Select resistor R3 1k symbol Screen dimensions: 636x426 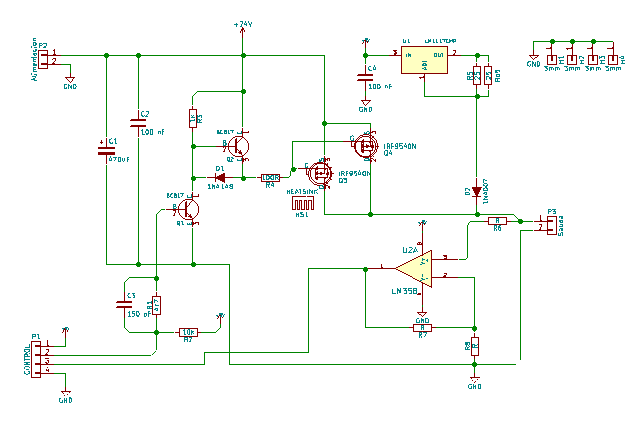tap(193, 118)
